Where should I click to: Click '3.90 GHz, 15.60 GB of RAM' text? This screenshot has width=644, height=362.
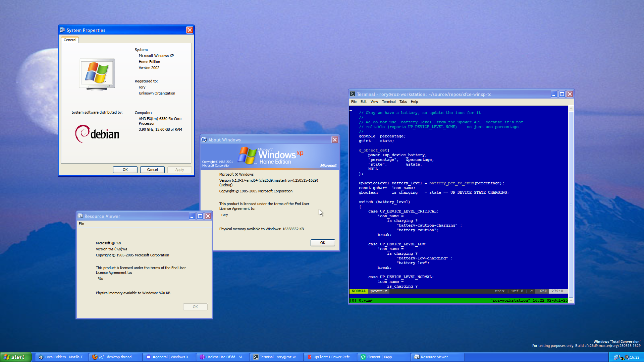tap(160, 129)
